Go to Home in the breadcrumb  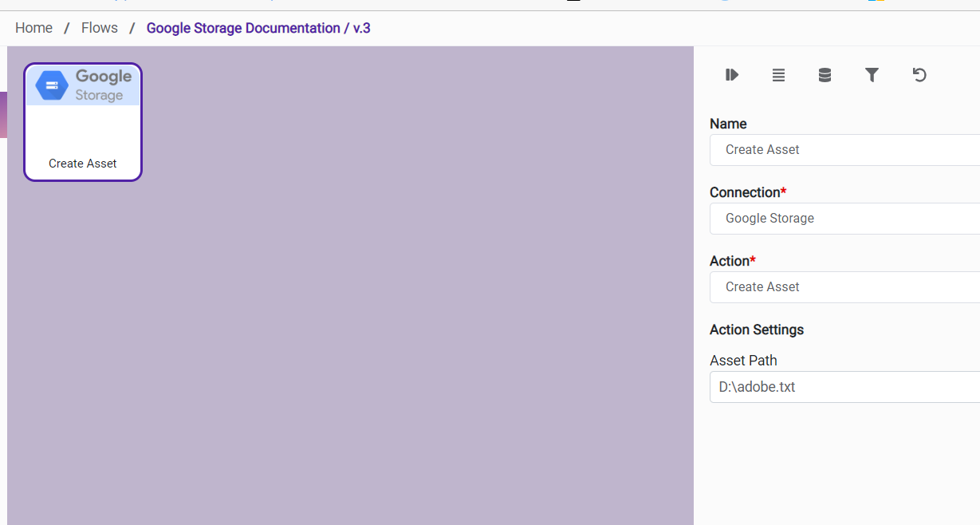point(33,28)
